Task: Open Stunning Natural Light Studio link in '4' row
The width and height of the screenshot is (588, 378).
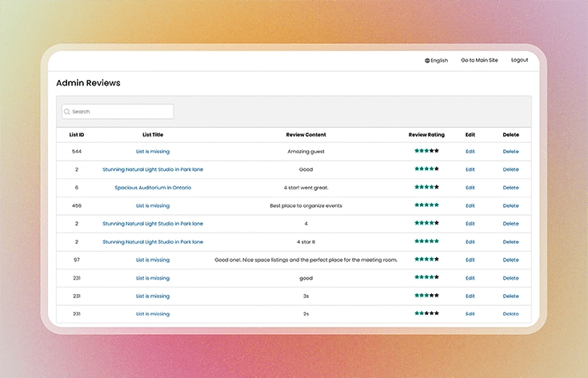Action: [153, 224]
